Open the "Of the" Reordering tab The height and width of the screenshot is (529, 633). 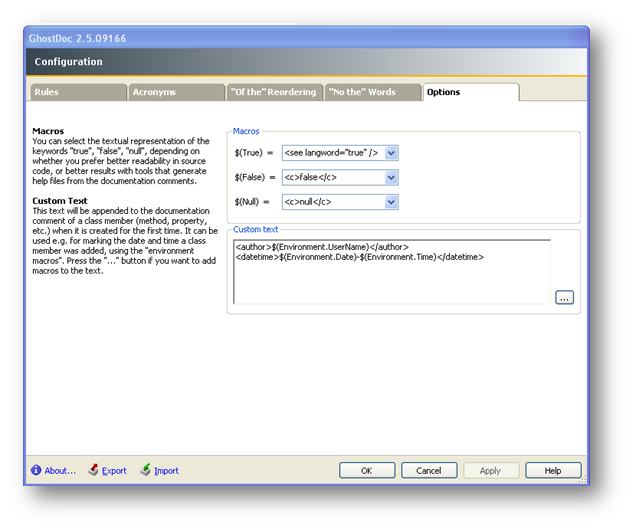[275, 92]
